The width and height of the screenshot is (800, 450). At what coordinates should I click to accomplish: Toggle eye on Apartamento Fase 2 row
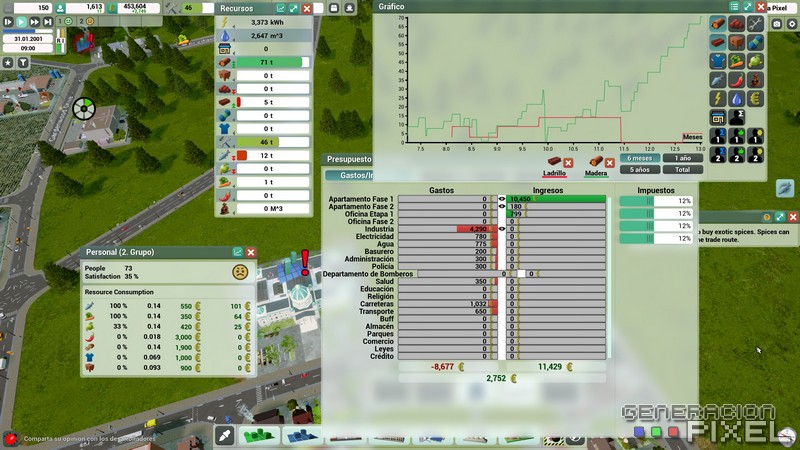click(x=502, y=207)
